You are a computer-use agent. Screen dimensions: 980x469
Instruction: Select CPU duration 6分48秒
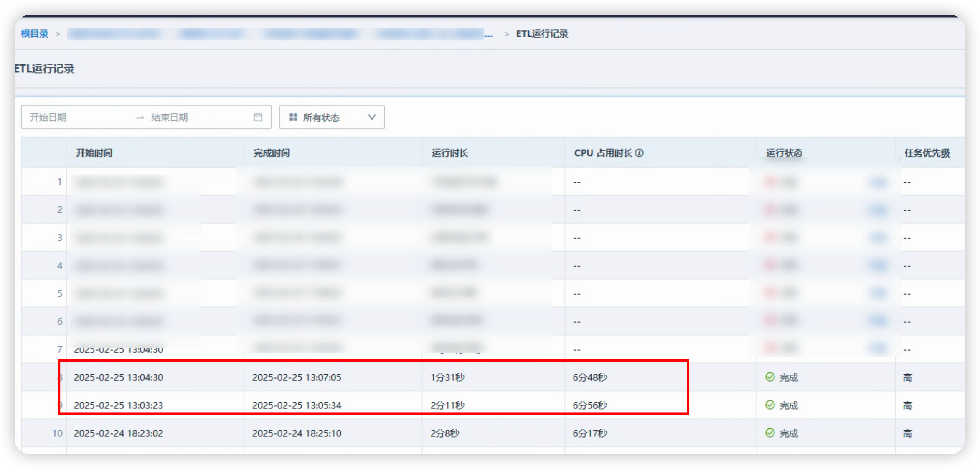(590, 377)
